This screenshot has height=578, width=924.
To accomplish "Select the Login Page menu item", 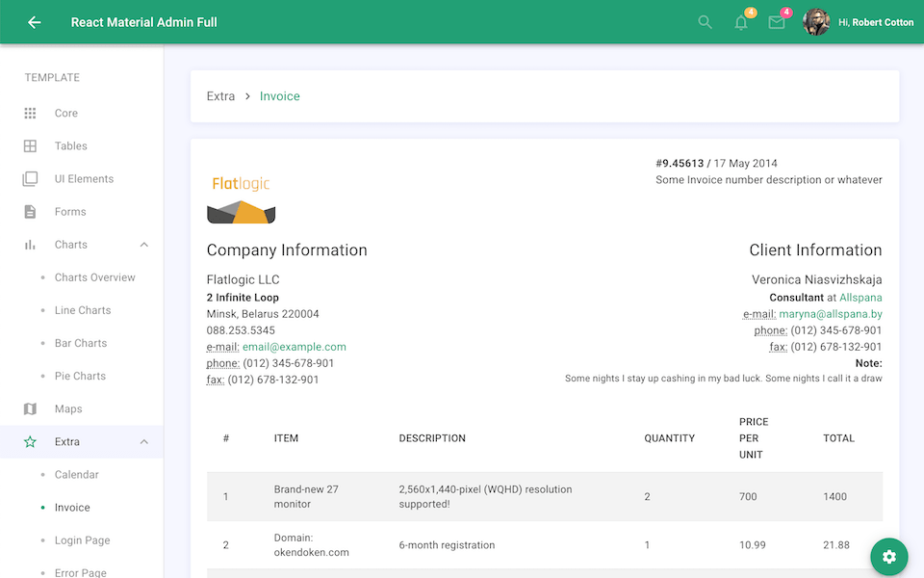I will [x=81, y=539].
